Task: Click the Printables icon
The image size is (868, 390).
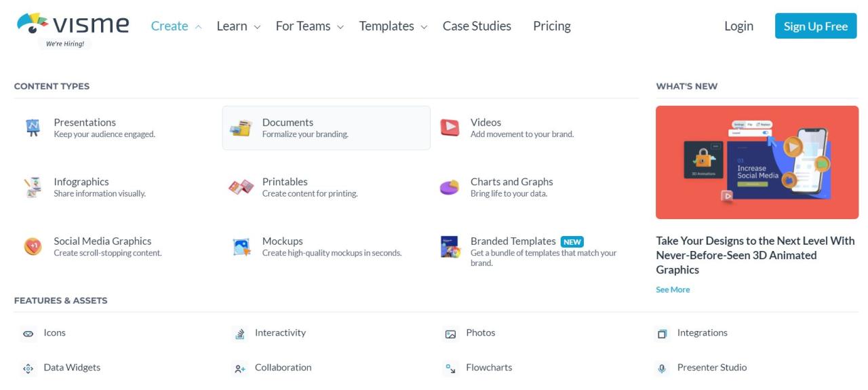Action: 241,187
